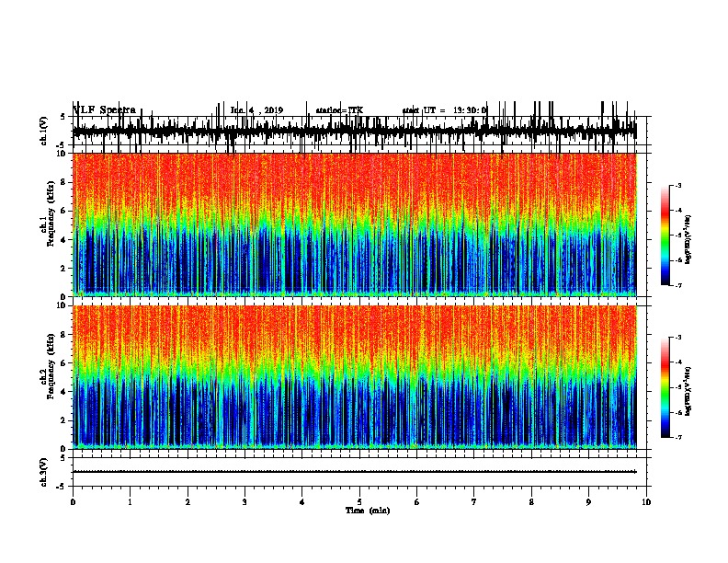
Task: Click the ch.2 spectrogram panel
Action: click(x=355, y=377)
